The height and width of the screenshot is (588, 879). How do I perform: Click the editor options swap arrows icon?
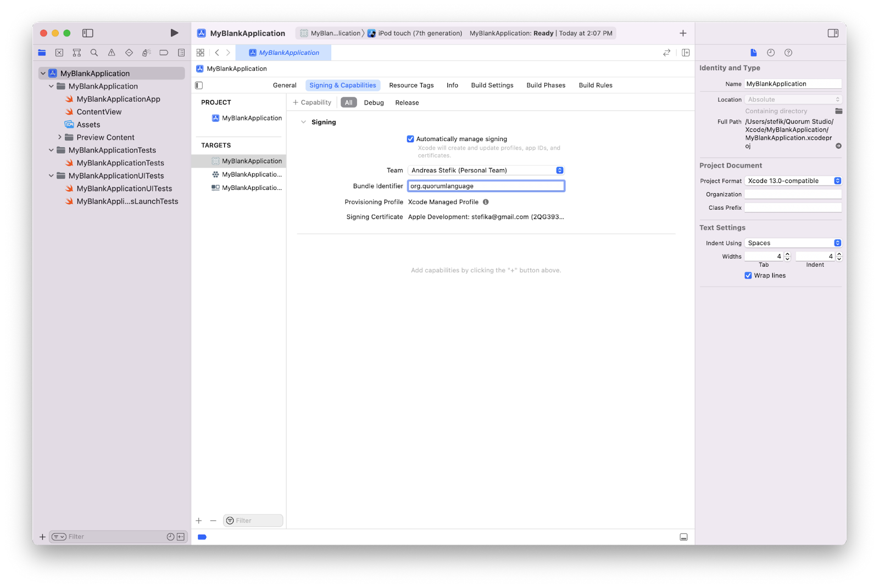(666, 53)
